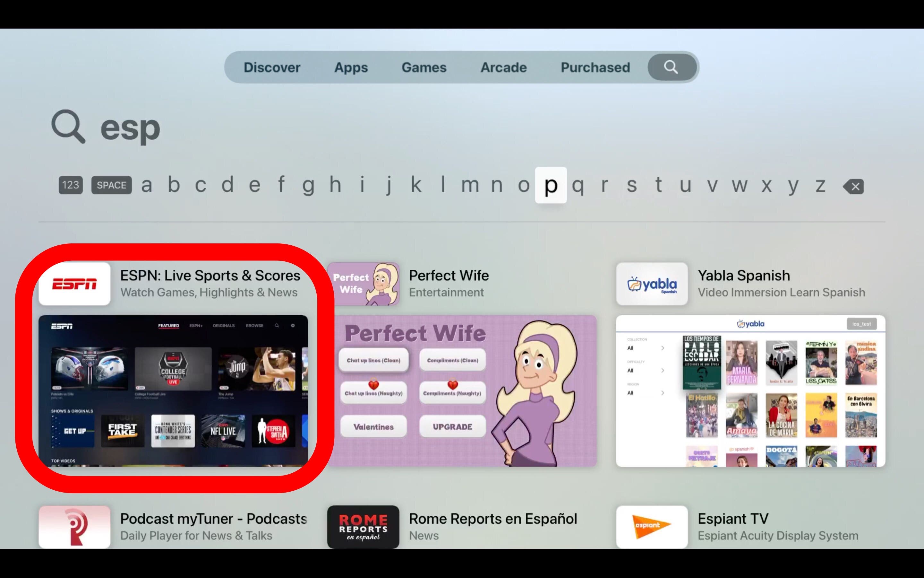Open the Podcast myTuner app icon
This screenshot has width=924, height=578.
(x=74, y=527)
